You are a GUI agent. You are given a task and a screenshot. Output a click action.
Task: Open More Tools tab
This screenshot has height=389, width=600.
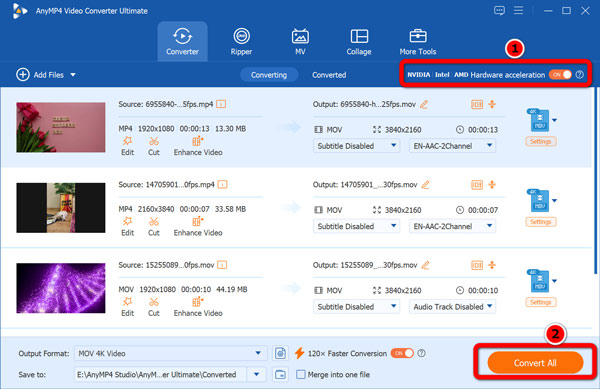pyautogui.click(x=418, y=41)
